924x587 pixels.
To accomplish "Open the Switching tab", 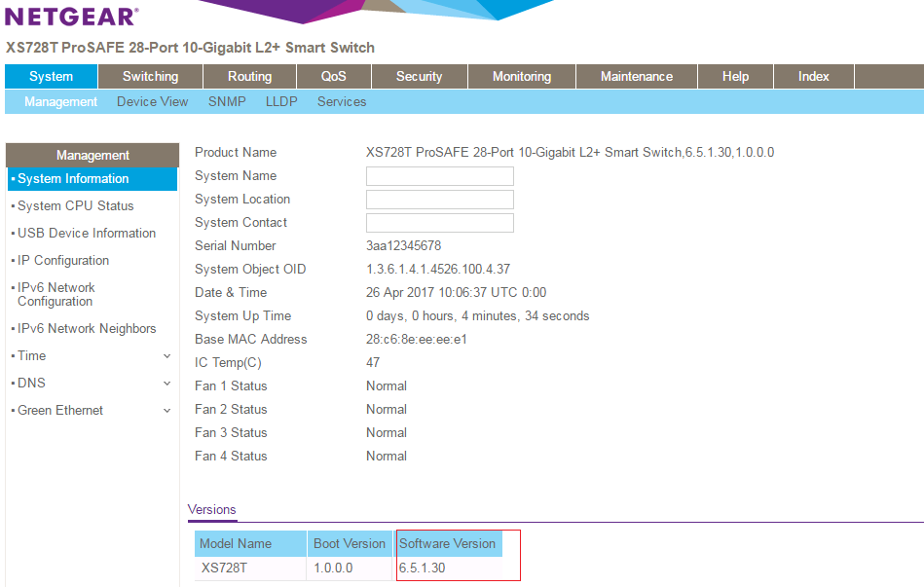I will pos(150,77).
